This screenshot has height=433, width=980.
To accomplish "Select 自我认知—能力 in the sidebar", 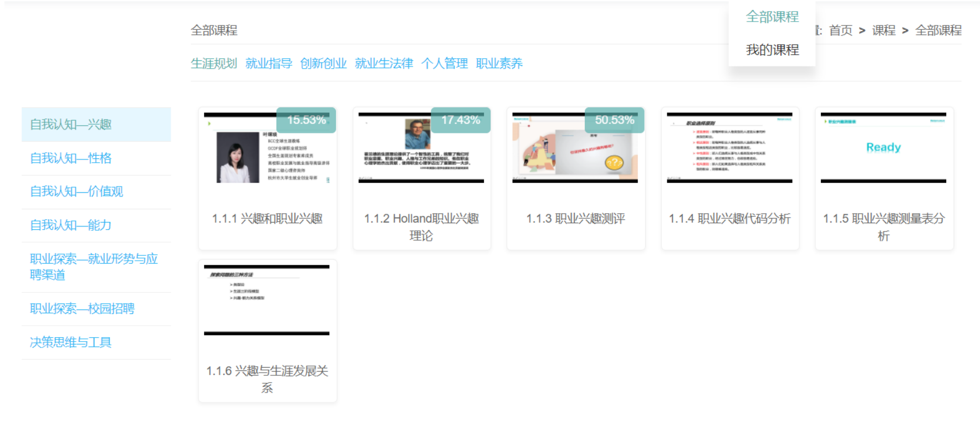I will (x=96, y=225).
